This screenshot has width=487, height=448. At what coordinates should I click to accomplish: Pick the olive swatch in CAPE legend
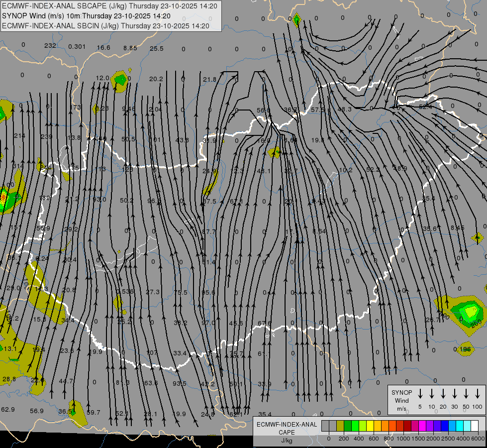point(340,426)
